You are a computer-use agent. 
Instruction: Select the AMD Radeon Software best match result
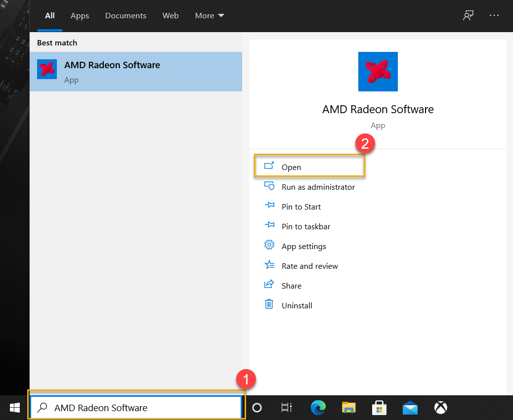[x=136, y=72]
